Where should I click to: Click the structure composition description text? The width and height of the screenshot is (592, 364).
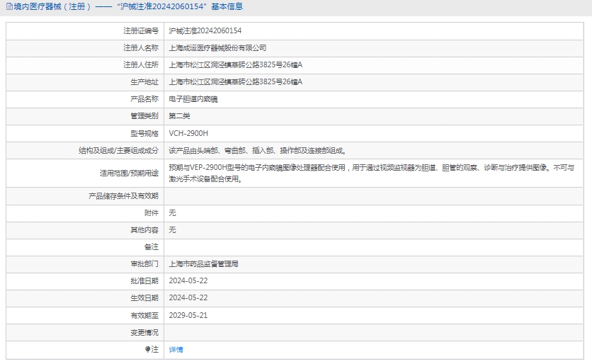coord(257,151)
